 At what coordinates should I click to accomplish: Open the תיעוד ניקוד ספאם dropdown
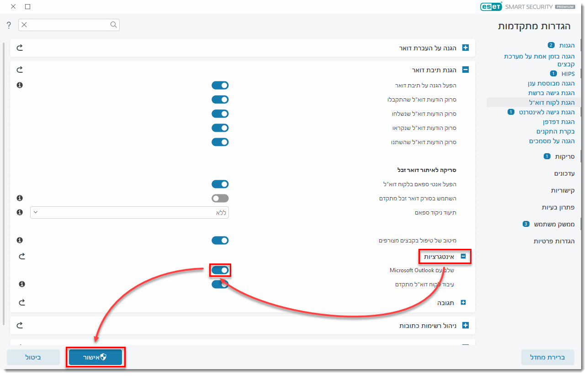pyautogui.click(x=129, y=212)
